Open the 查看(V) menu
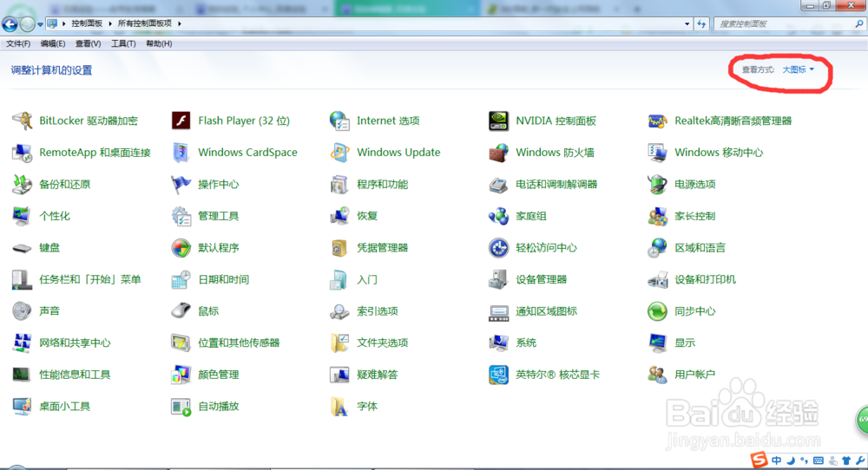The width and height of the screenshot is (868, 470). coord(88,43)
